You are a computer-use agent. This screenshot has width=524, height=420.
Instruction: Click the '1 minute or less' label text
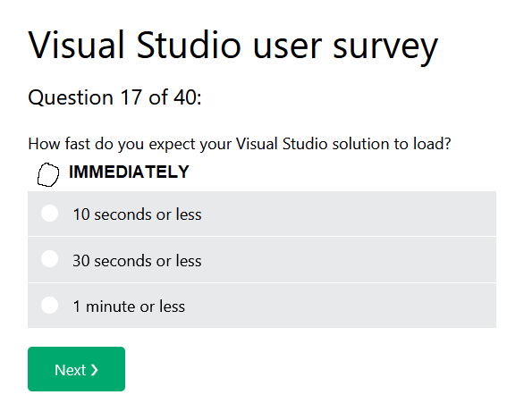[x=129, y=307]
